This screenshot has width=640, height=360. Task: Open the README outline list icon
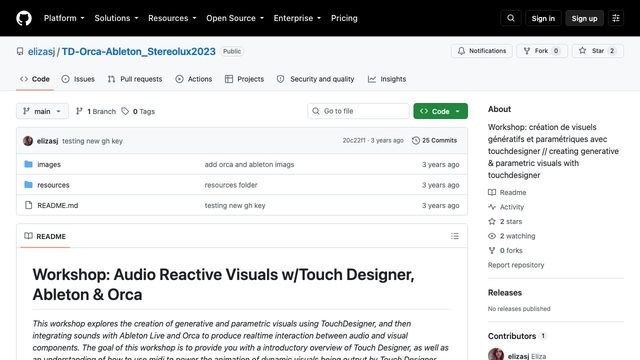pos(455,236)
